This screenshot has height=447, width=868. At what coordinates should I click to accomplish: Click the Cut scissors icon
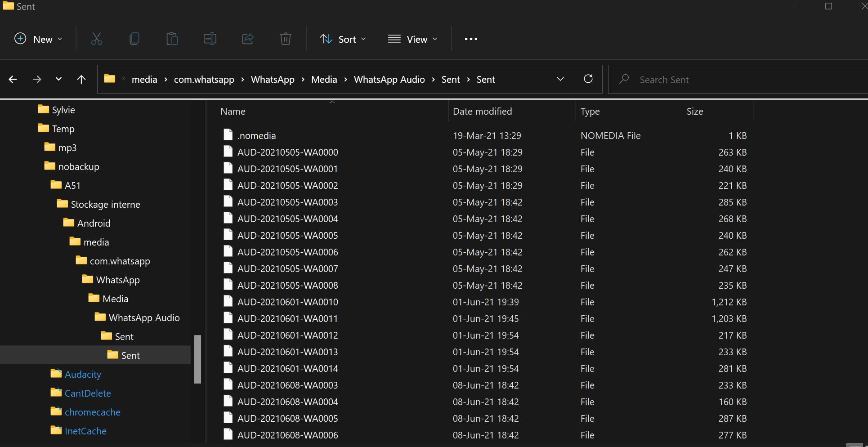pyautogui.click(x=97, y=39)
